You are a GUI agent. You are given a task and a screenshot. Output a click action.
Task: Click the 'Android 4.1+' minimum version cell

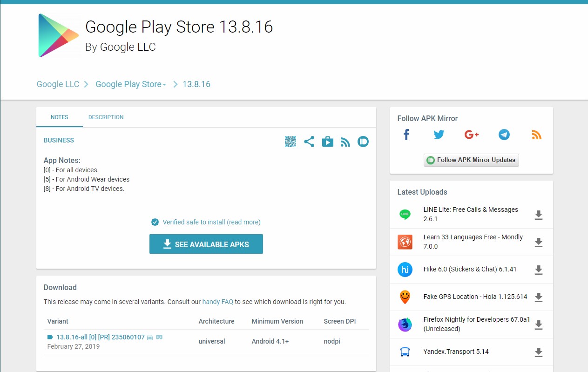(270, 341)
